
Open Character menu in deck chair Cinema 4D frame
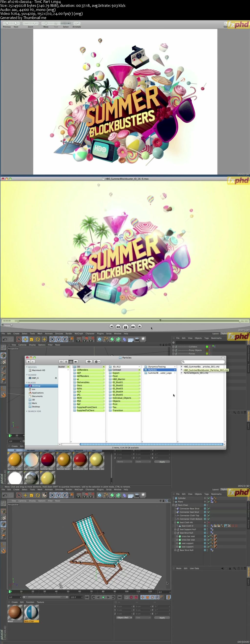(90, 490)
